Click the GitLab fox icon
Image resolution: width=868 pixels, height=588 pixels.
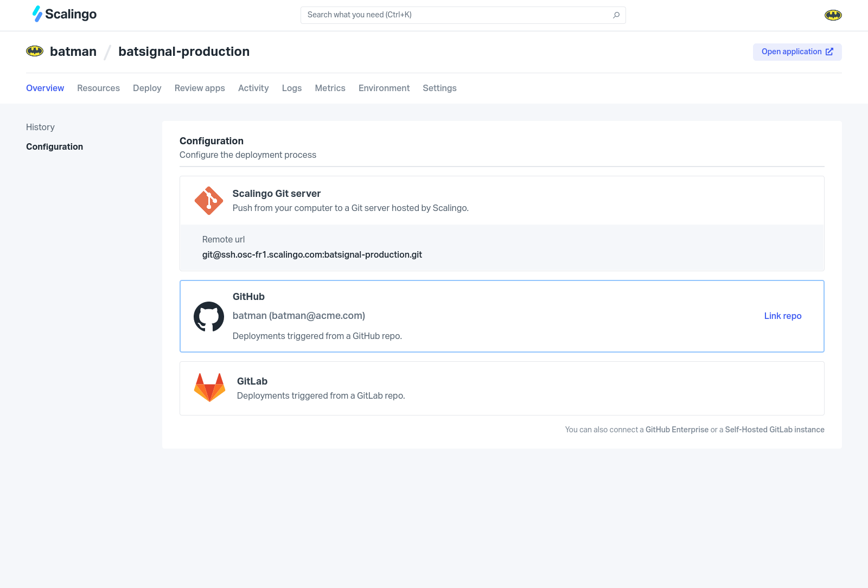pos(209,387)
